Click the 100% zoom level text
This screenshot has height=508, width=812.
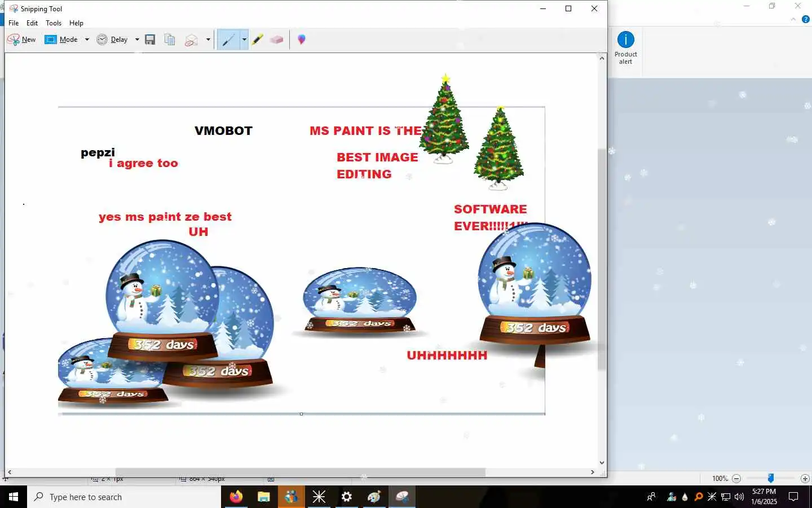click(720, 479)
